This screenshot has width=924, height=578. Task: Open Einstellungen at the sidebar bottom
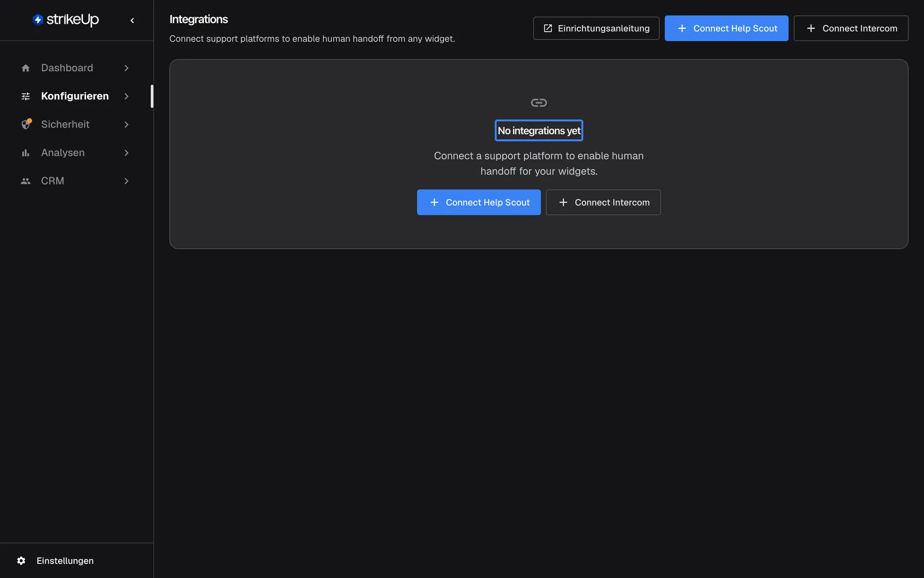[x=76, y=561]
